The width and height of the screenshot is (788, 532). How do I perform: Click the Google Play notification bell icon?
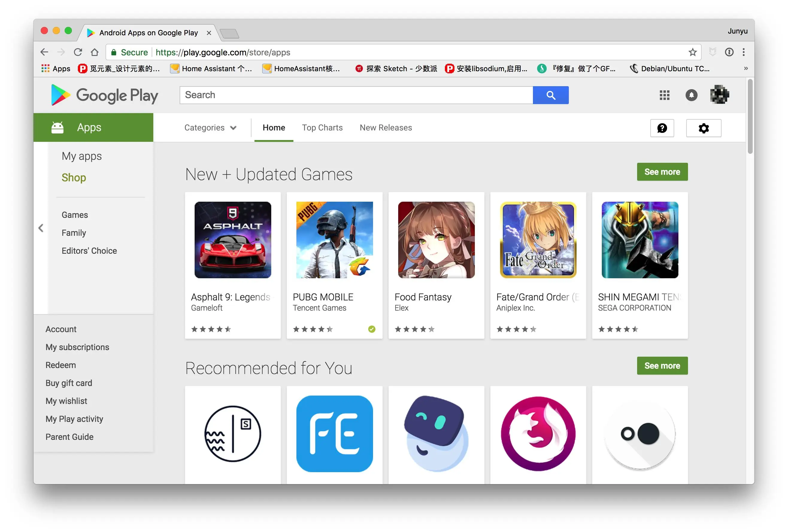(x=691, y=95)
